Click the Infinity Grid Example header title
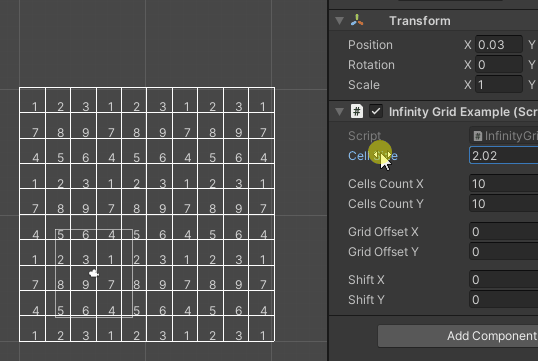Viewport: 538px width, 361px height. (463, 112)
